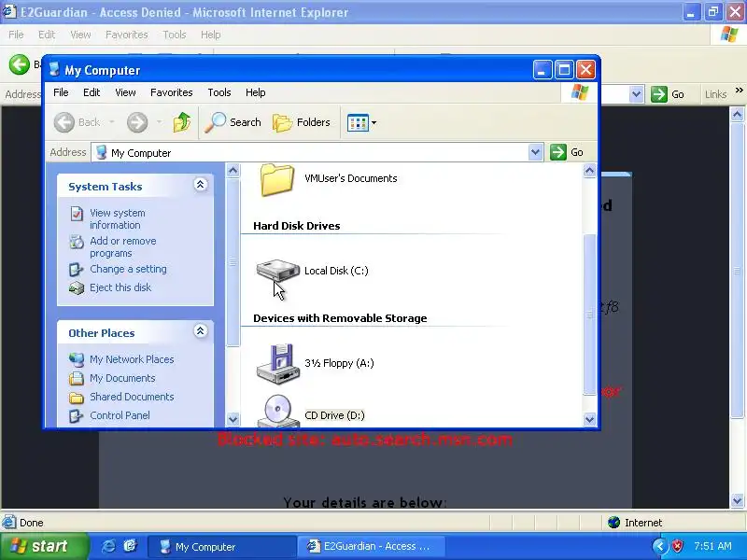The image size is (747, 560).
Task: Open the Forward history dropdown arrow
Action: pos(159,122)
